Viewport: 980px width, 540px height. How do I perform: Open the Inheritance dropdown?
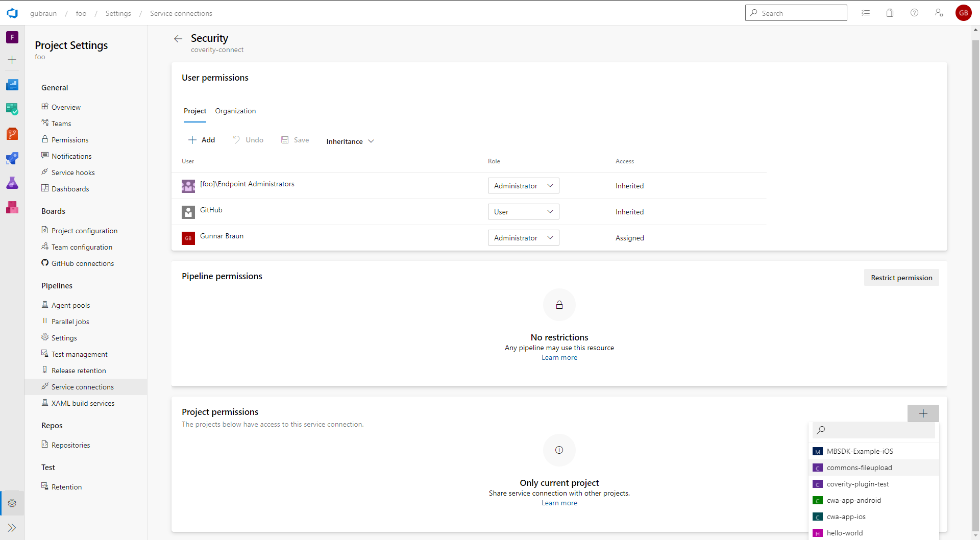tap(350, 141)
